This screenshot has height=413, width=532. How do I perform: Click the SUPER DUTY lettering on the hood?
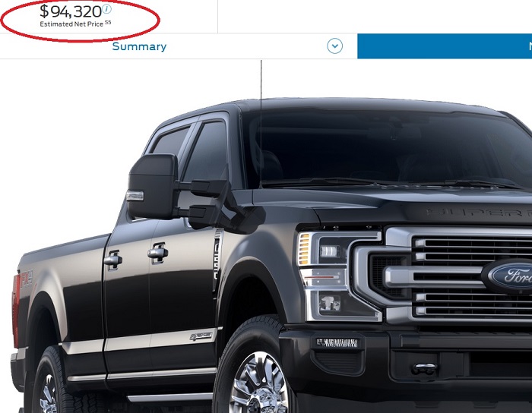click(478, 213)
